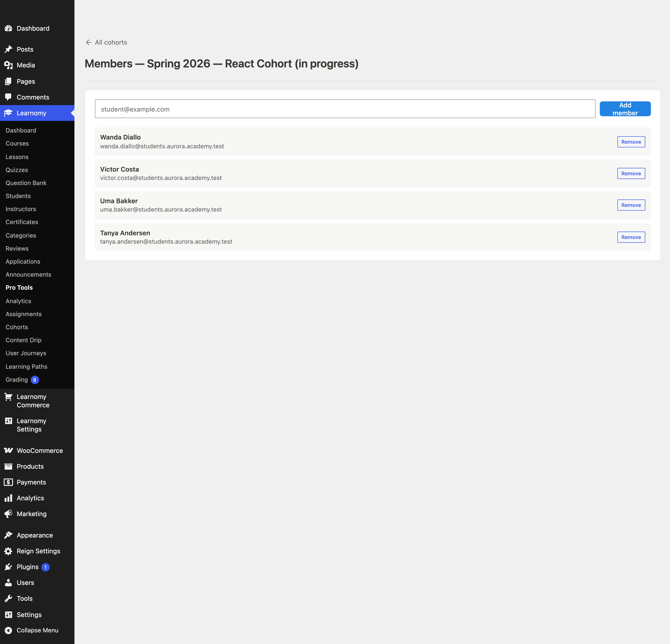Click tanya.andersen@students.aurora.academy.test email
The image size is (670, 644).
click(166, 242)
